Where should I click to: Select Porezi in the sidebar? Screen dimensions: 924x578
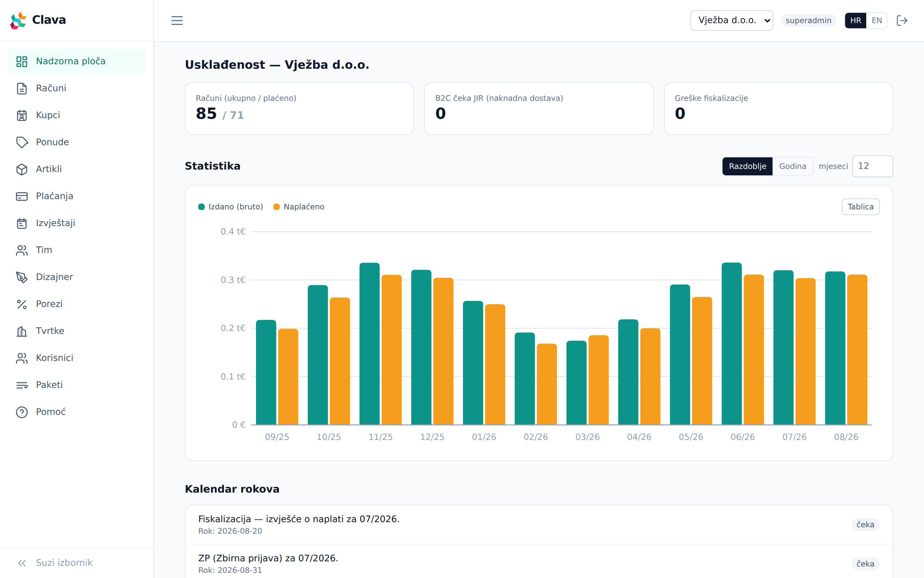pos(76,304)
